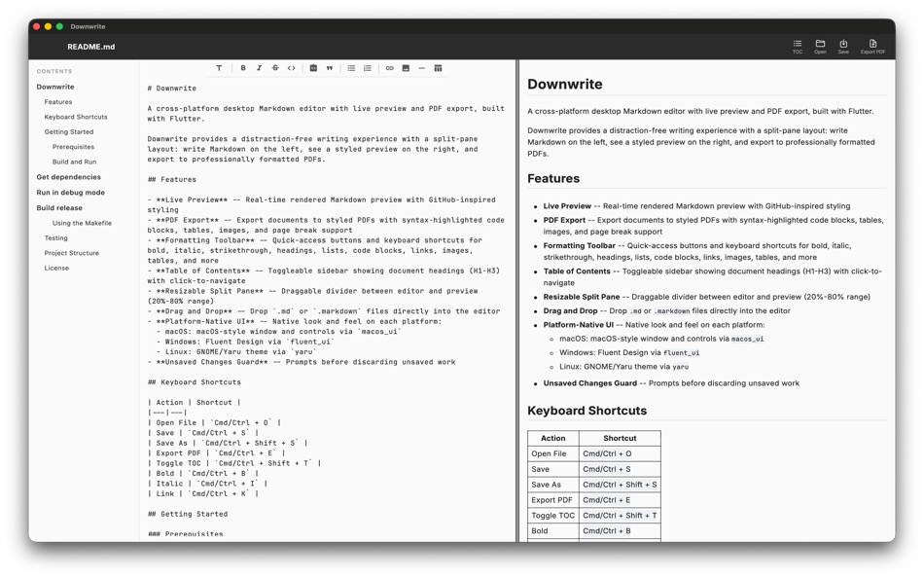Save the README.md file
924x578 pixels.
click(x=843, y=45)
